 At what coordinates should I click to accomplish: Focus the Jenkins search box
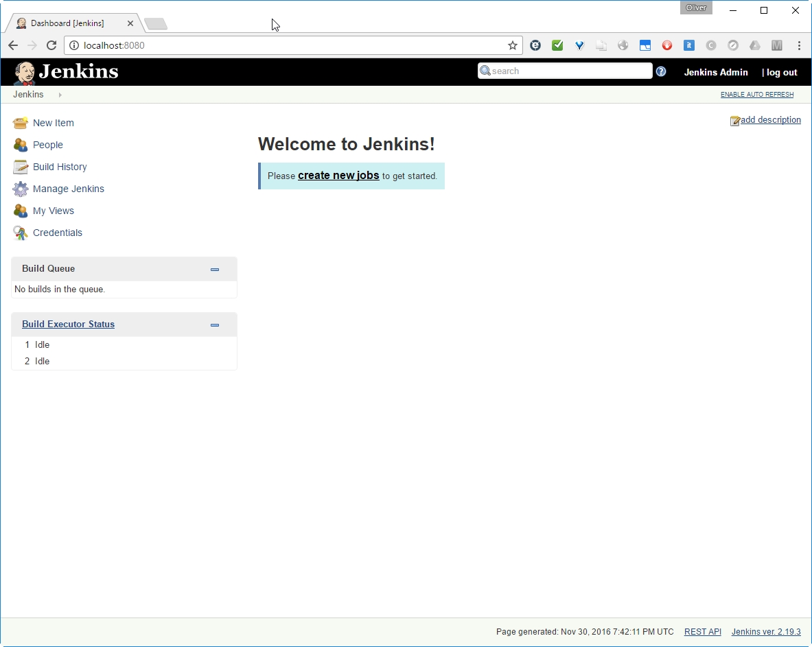coord(568,71)
